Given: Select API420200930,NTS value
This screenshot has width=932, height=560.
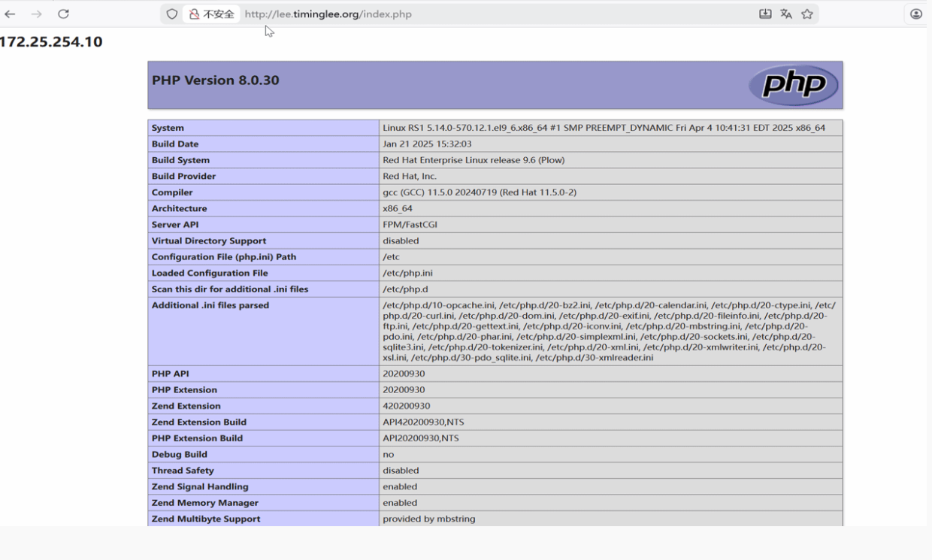Looking at the screenshot, I should [x=423, y=422].
